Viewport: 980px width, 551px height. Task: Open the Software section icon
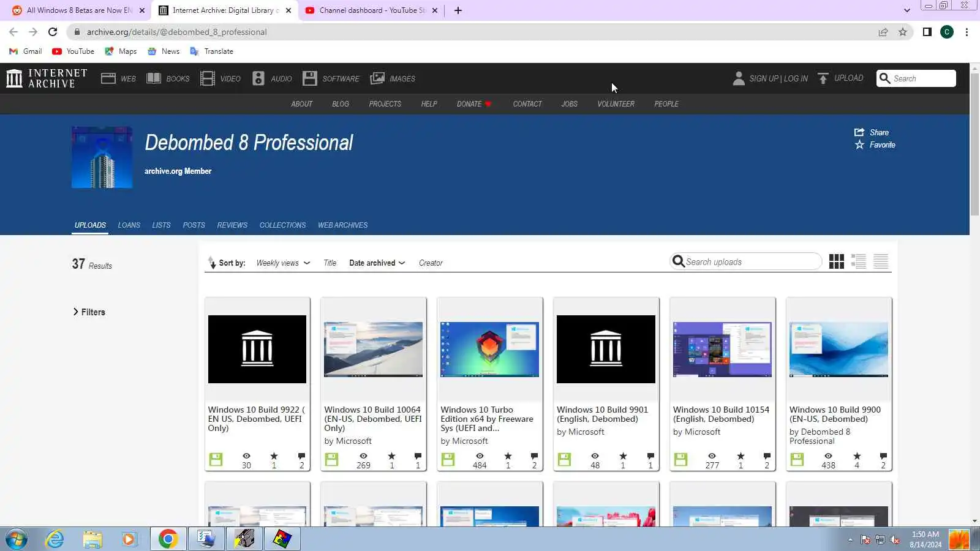click(310, 78)
